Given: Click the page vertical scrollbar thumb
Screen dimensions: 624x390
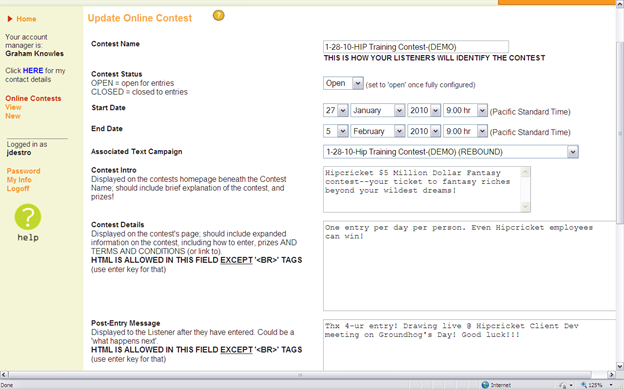Looking at the screenshot, I should 620,133.
